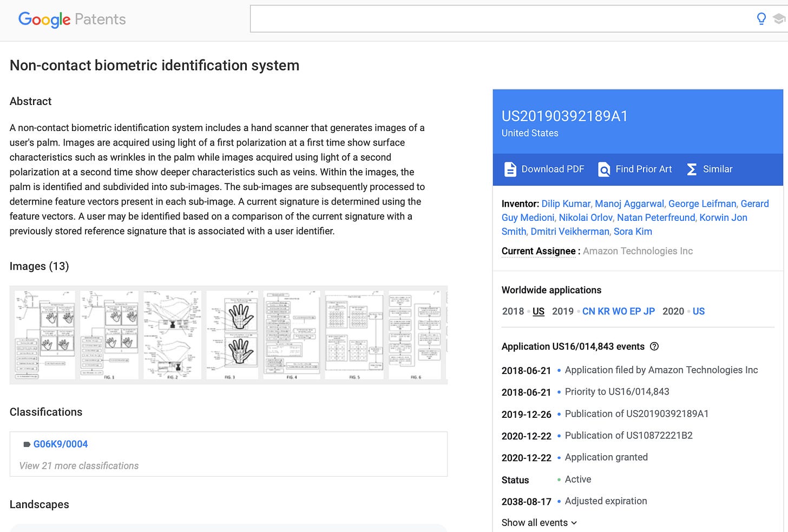Viewport: 788px width, 532px height.
Task: Click patent number US20190392189A1 header
Action: tap(564, 116)
